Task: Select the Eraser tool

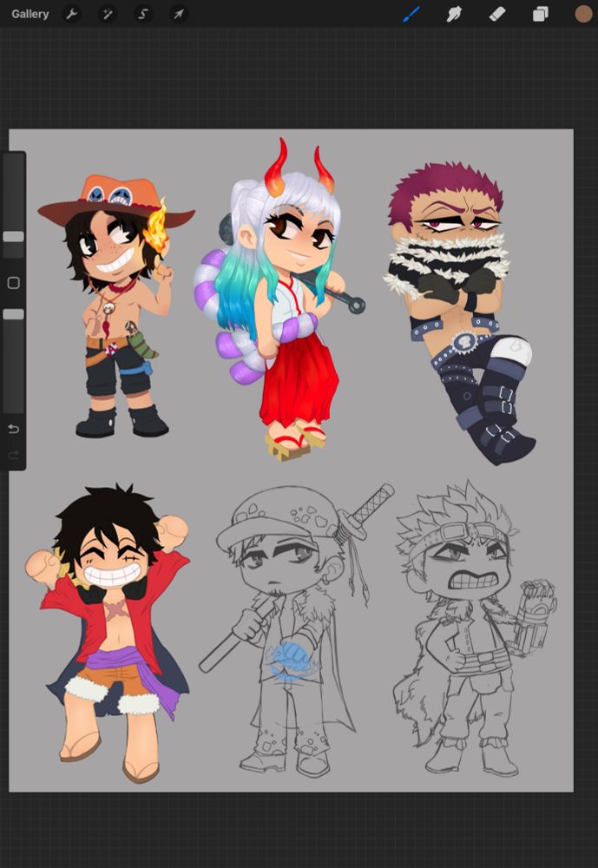Action: [x=497, y=14]
